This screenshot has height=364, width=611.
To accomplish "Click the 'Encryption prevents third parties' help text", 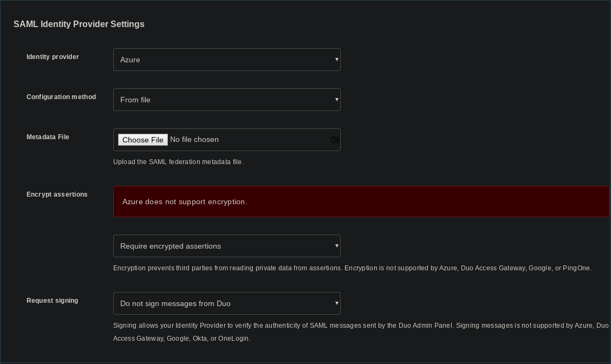I will 352,268.
